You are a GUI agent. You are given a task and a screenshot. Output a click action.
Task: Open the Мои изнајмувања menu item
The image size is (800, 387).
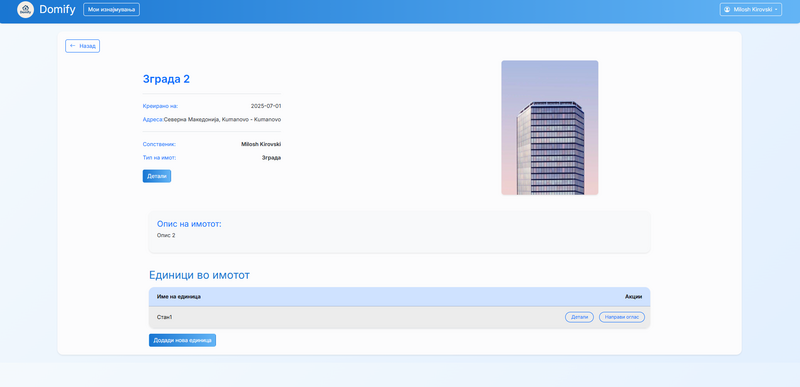coord(111,10)
